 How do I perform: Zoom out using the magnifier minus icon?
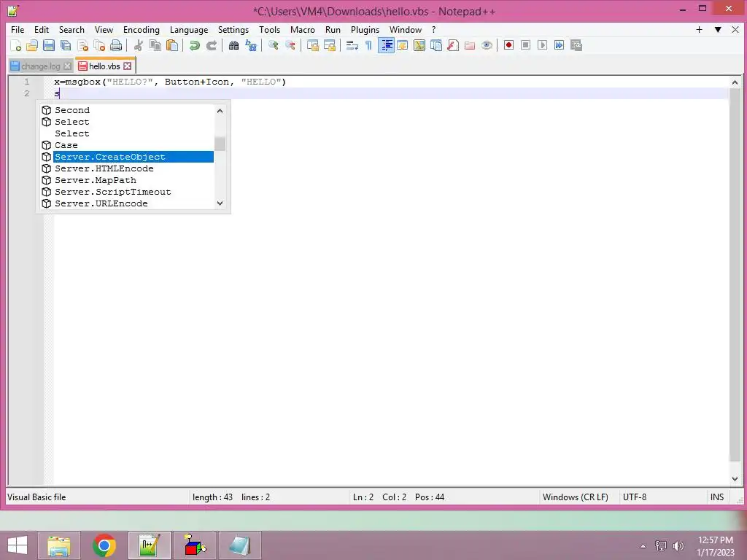coord(290,45)
